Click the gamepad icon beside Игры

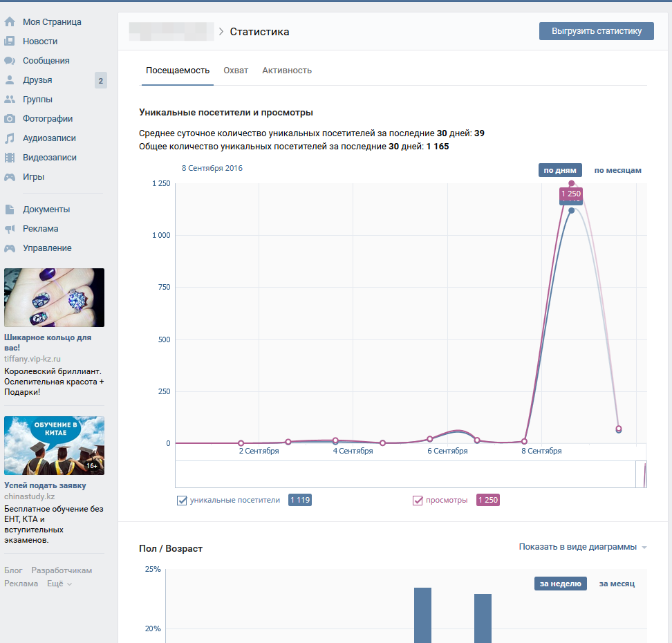click(x=10, y=176)
